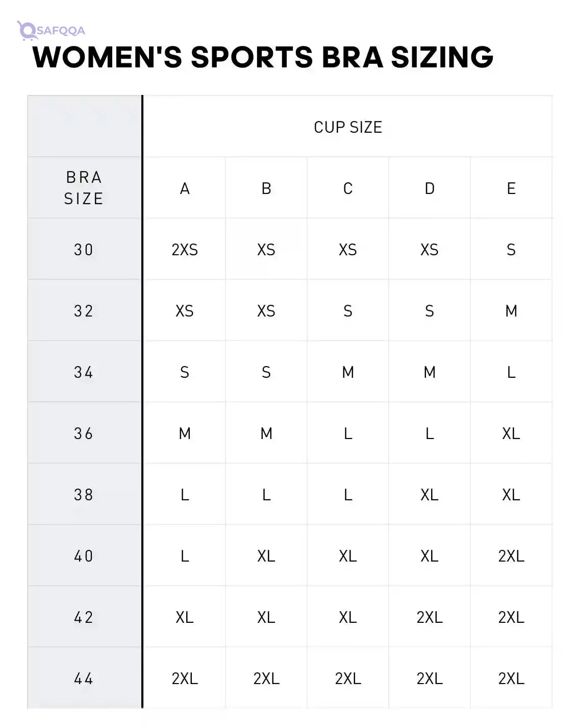
Task: Select cup size column E header
Action: coord(511,188)
